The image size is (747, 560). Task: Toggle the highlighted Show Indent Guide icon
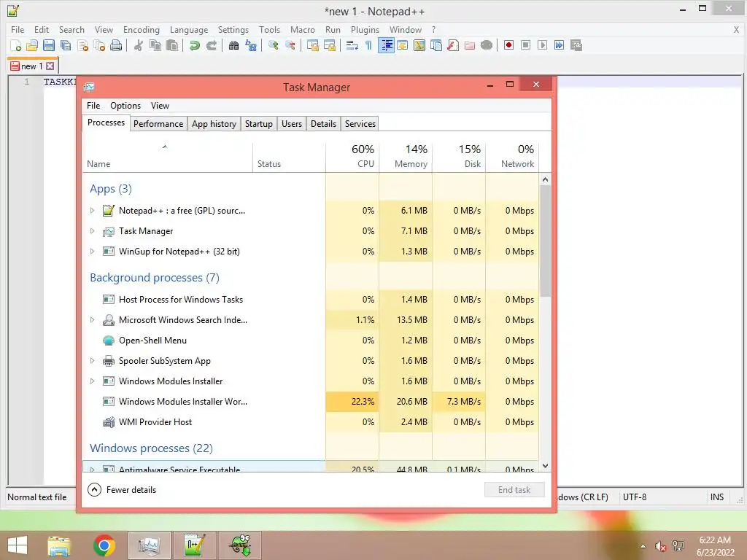click(386, 46)
